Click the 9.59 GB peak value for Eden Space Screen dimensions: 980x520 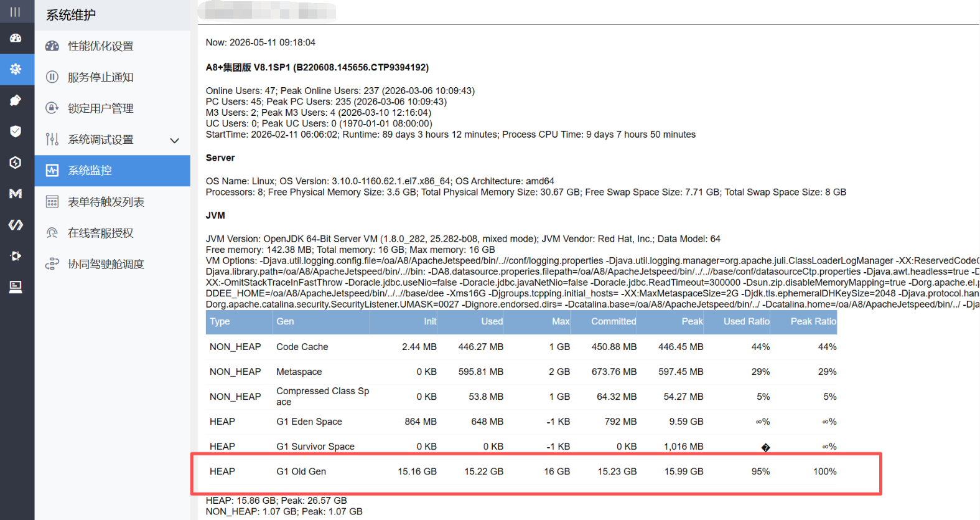pos(686,422)
